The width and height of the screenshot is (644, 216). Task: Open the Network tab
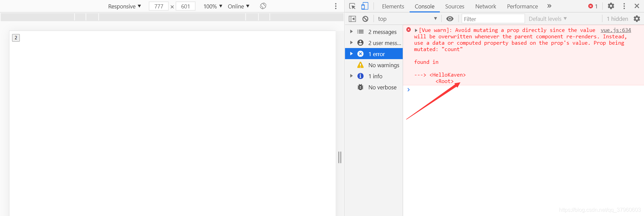coord(486,6)
